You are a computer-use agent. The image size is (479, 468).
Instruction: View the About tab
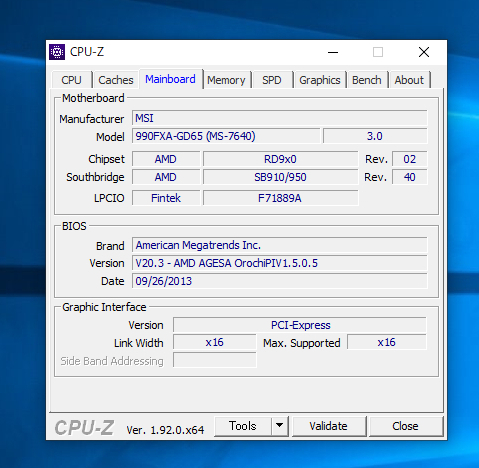pos(409,80)
